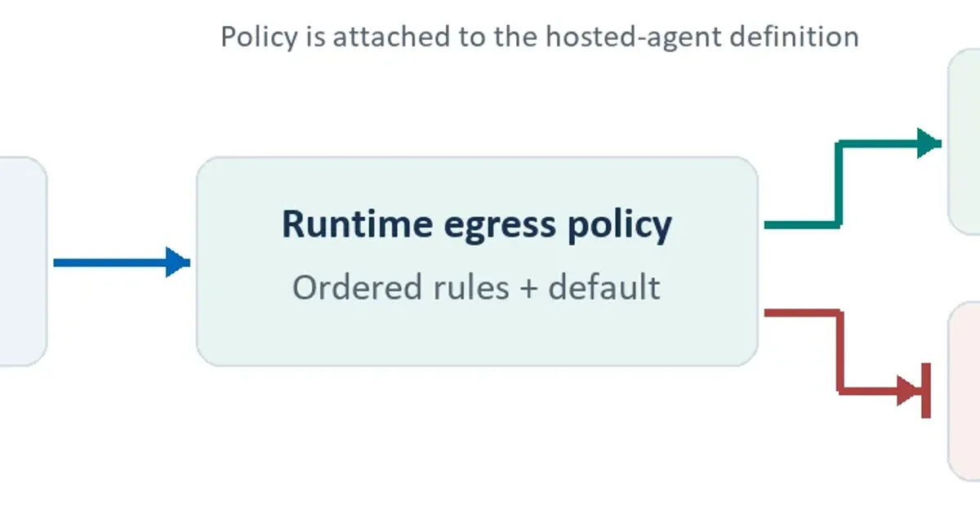This screenshot has width=980, height=514.
Task: Select the caption about hosted-agent definition
Action: [540, 38]
